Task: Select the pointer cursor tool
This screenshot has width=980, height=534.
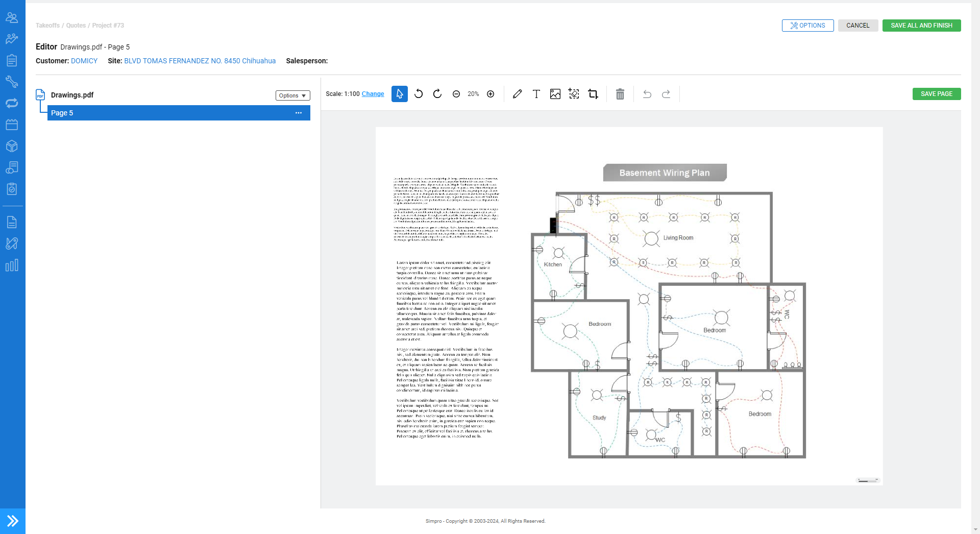Action: click(399, 94)
